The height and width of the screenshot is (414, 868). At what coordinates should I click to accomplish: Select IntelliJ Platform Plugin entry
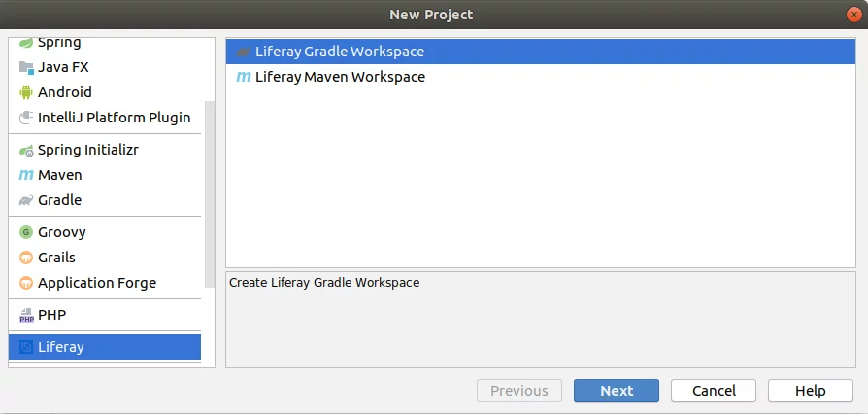click(x=105, y=118)
